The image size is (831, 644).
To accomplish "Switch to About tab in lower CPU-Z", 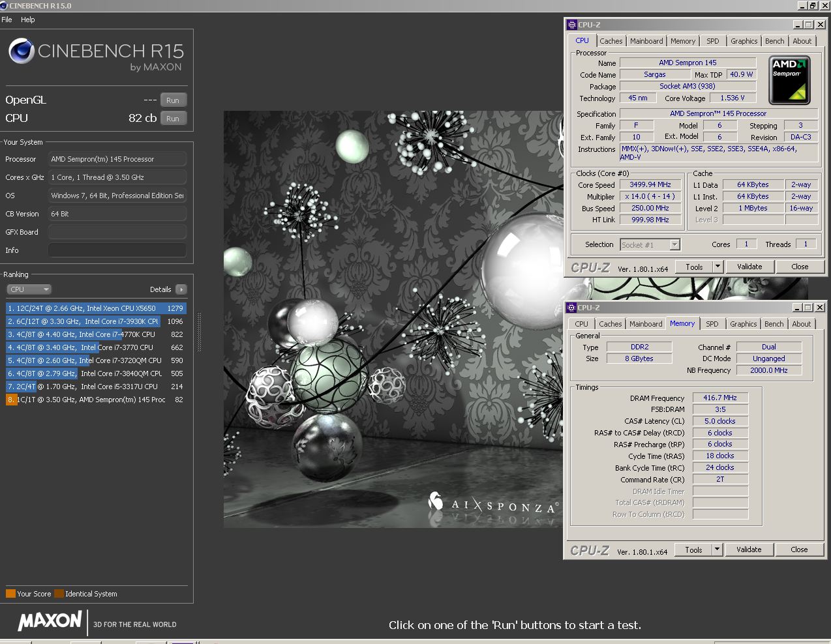I will tap(802, 324).
